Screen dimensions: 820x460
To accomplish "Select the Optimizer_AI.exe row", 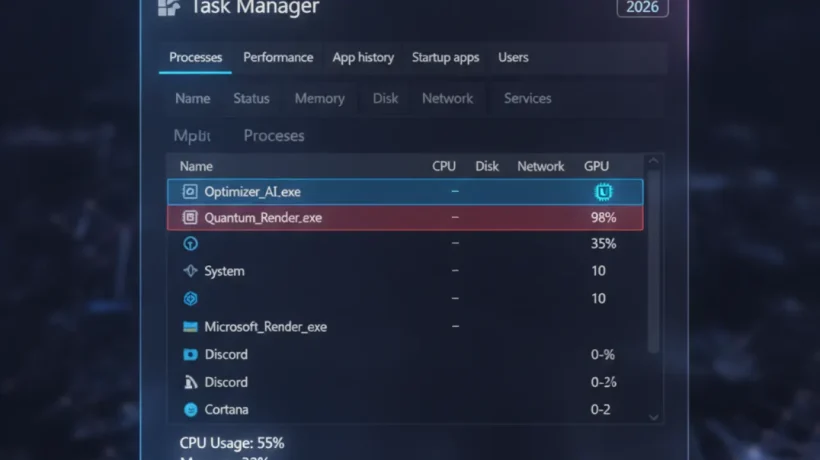I will (405, 192).
